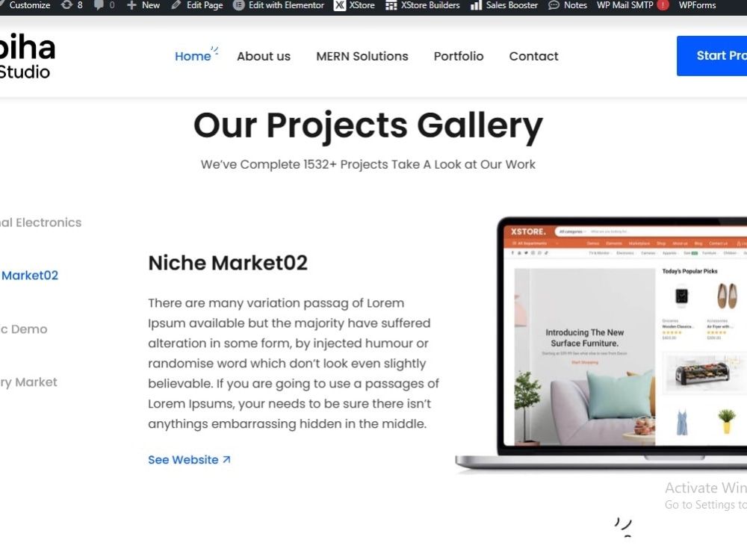Click the Niche Market02 heading
Viewport: 747px width, 560px height.
tap(228, 263)
